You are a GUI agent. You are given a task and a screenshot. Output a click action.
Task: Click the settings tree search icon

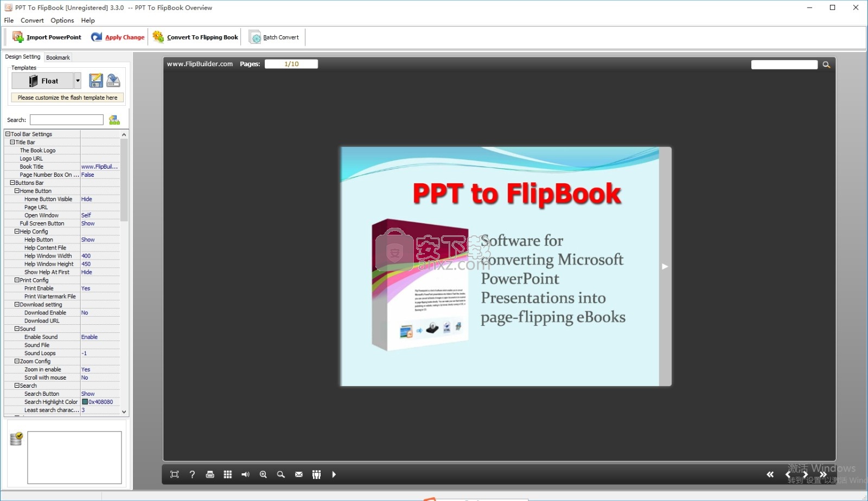(x=114, y=120)
